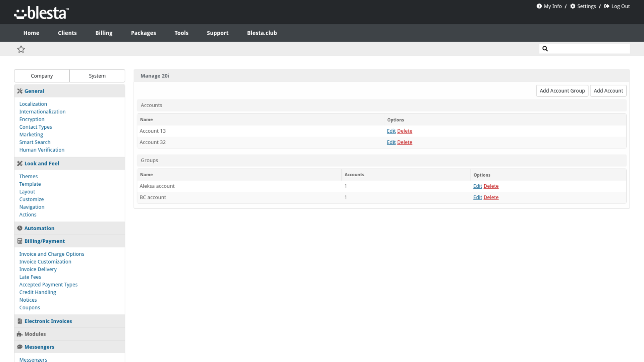The width and height of the screenshot is (644, 362).
Task: Click the favorite star icon
Action: (21, 49)
